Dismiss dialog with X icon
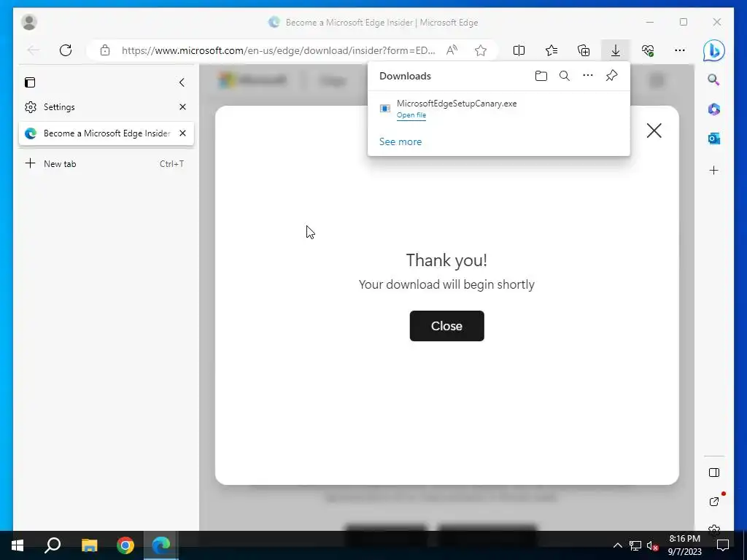Screen dimensions: 747x560 (x=654, y=131)
